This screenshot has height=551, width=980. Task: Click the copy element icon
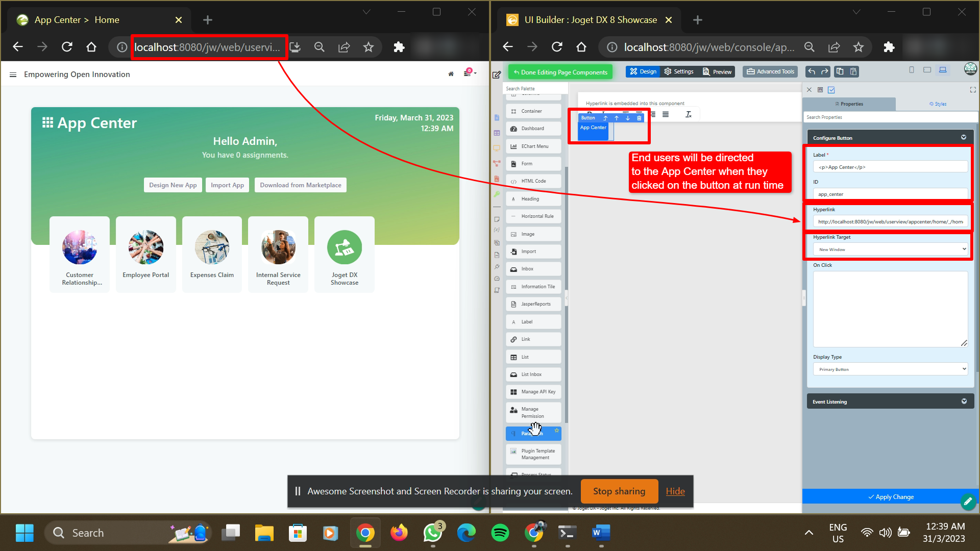tap(840, 71)
